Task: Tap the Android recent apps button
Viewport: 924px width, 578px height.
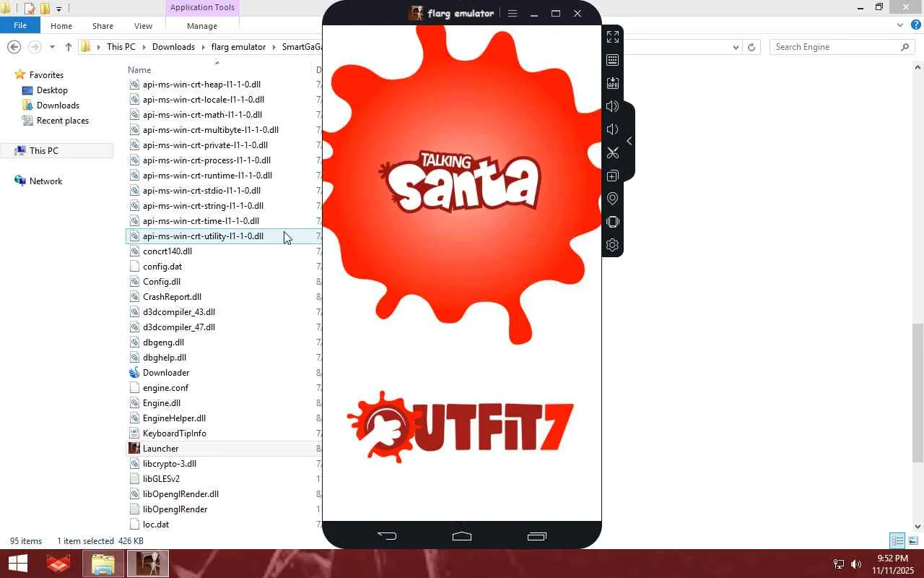Action: pos(537,536)
